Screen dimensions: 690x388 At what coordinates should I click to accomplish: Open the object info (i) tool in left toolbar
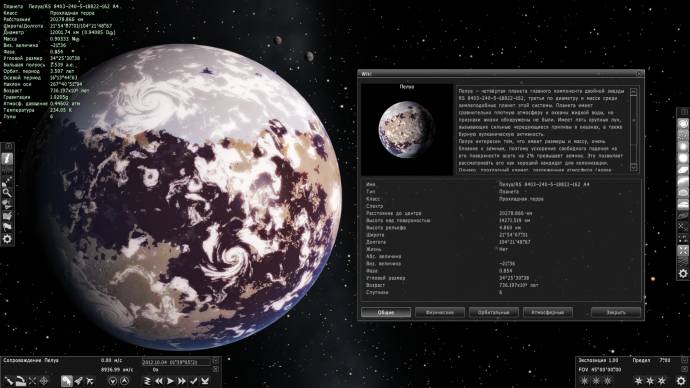(7, 158)
